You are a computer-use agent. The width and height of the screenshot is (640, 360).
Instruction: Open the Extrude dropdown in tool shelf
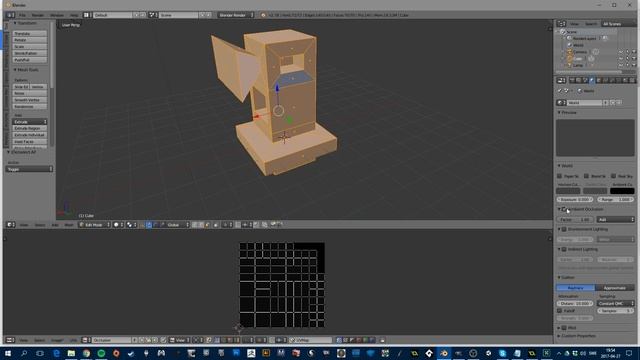pos(30,122)
